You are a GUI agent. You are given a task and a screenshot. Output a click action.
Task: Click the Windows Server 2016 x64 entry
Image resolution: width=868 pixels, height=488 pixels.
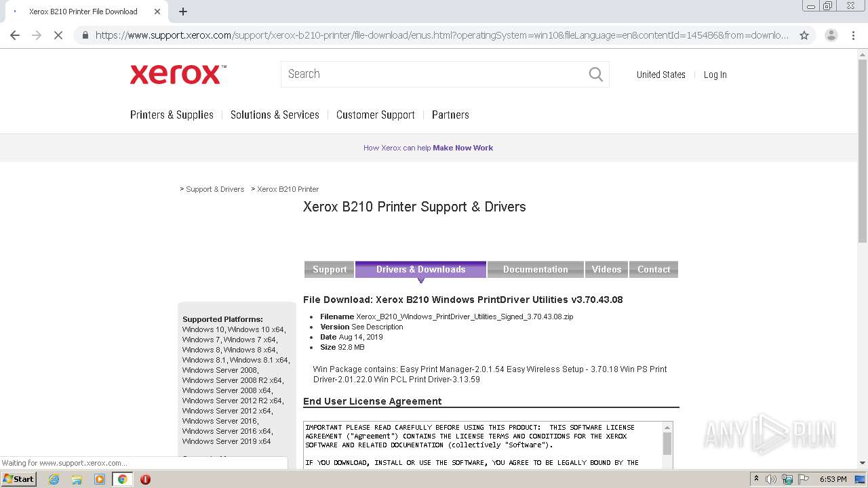(226, 431)
